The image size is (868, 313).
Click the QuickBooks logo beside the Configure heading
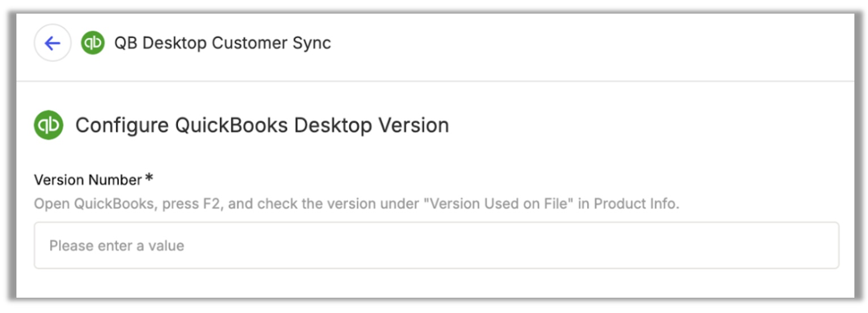[49, 125]
